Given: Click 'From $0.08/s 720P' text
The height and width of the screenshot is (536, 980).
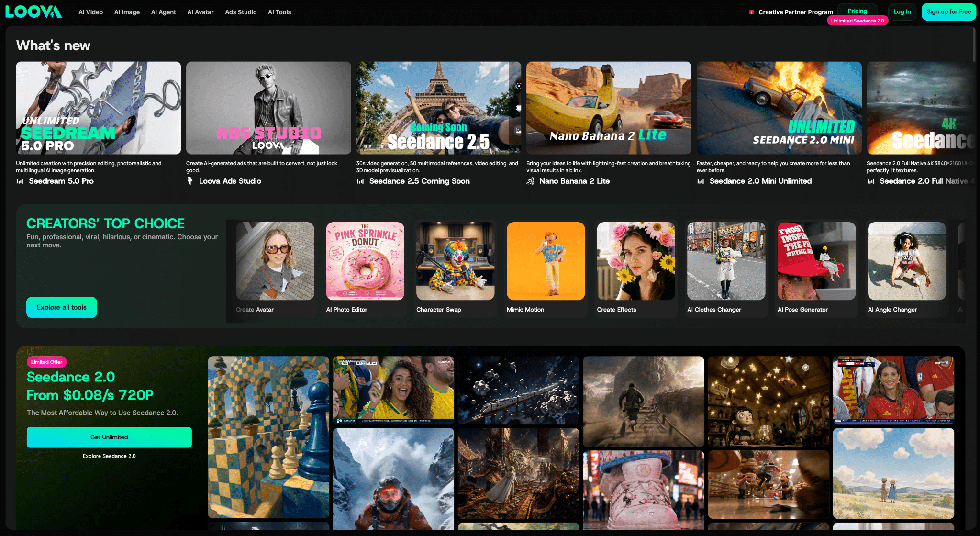Looking at the screenshot, I should [x=90, y=395].
